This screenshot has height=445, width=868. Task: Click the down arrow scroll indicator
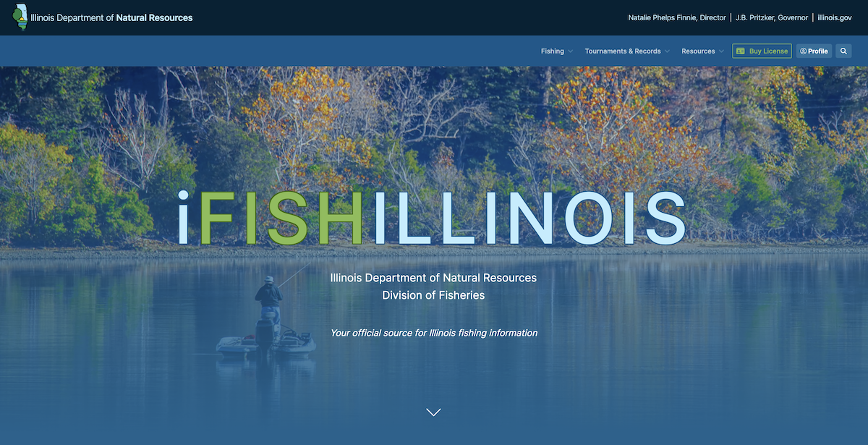pyautogui.click(x=433, y=412)
